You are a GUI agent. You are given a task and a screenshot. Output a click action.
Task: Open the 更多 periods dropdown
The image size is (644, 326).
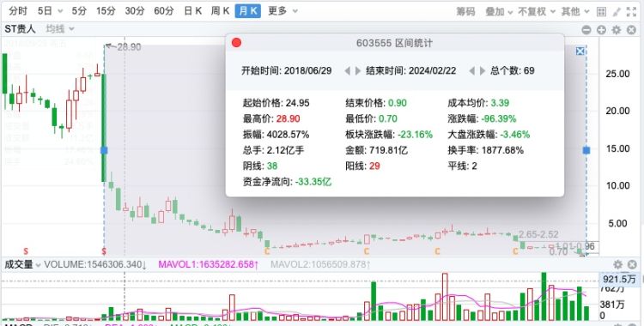[283, 11]
